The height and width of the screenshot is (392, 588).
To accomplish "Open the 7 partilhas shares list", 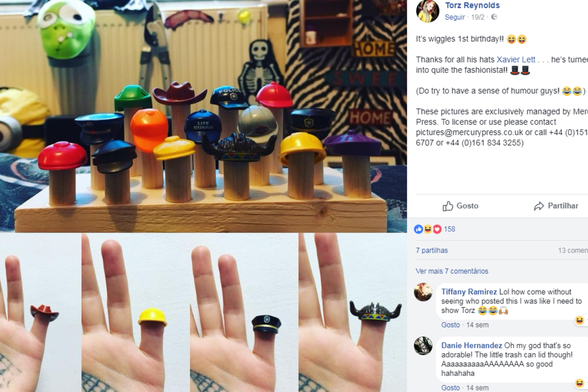I will pyautogui.click(x=432, y=250).
